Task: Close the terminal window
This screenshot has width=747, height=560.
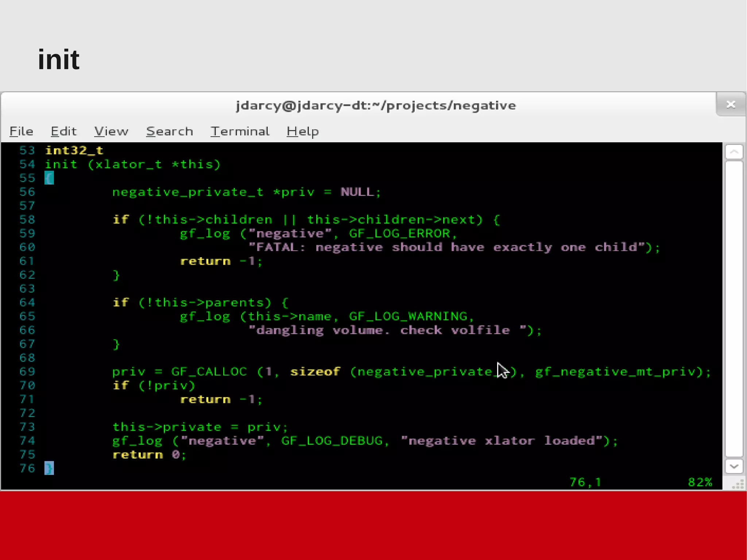Action: 731,105
